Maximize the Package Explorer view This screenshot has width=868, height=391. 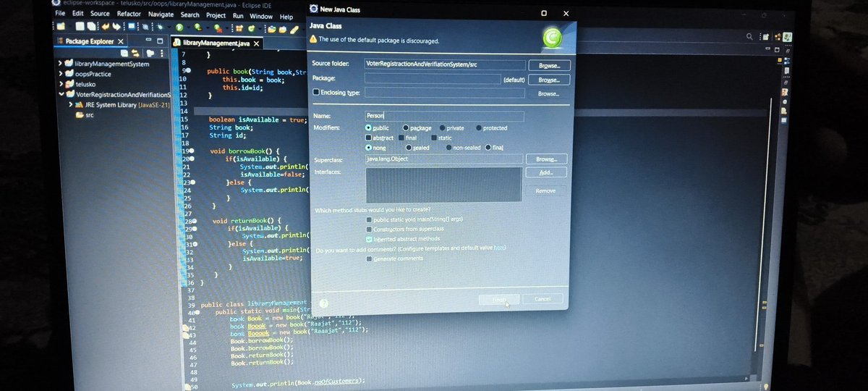coord(160,41)
